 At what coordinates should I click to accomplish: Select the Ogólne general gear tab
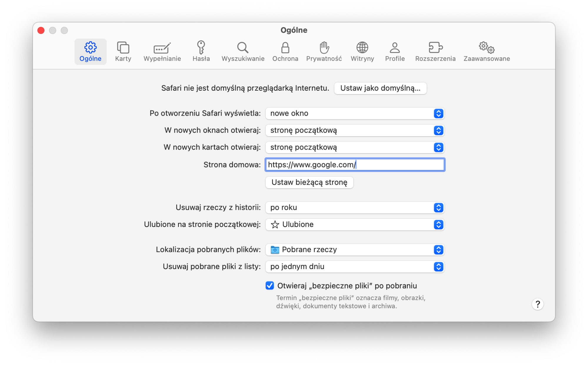click(90, 52)
